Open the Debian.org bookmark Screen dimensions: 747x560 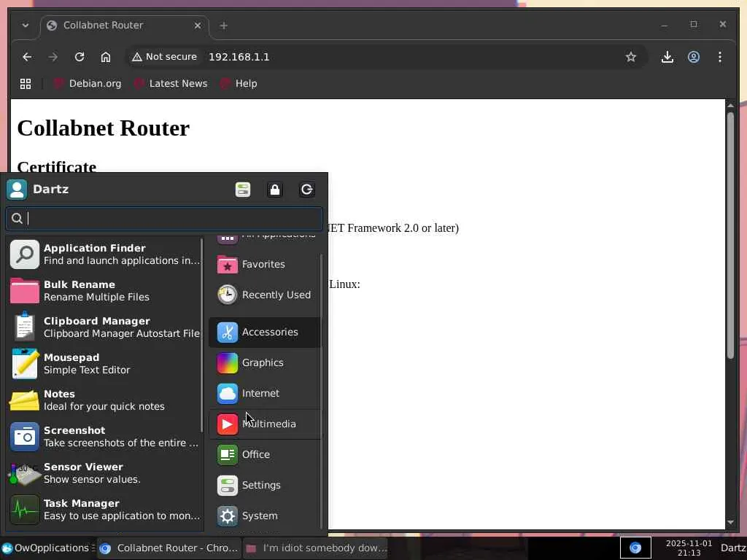tap(88, 84)
